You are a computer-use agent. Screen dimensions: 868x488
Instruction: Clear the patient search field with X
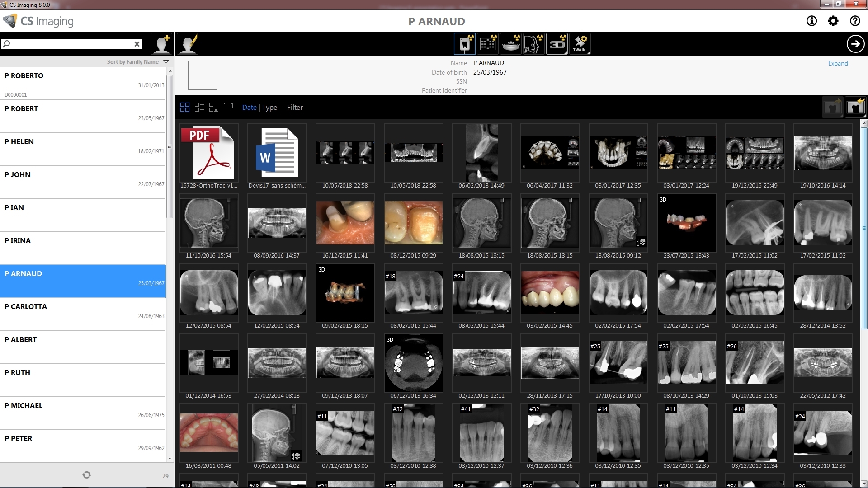coord(137,44)
